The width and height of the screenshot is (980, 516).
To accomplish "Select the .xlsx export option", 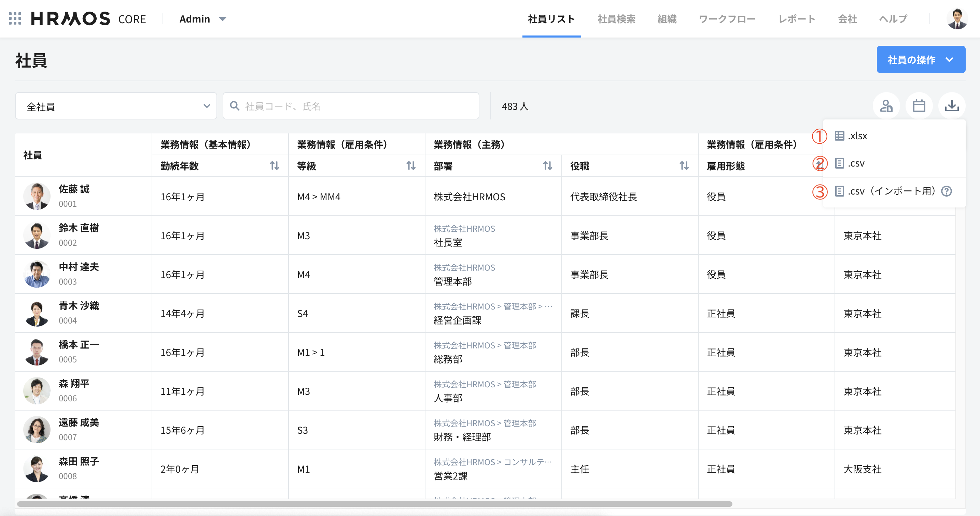I will [857, 136].
